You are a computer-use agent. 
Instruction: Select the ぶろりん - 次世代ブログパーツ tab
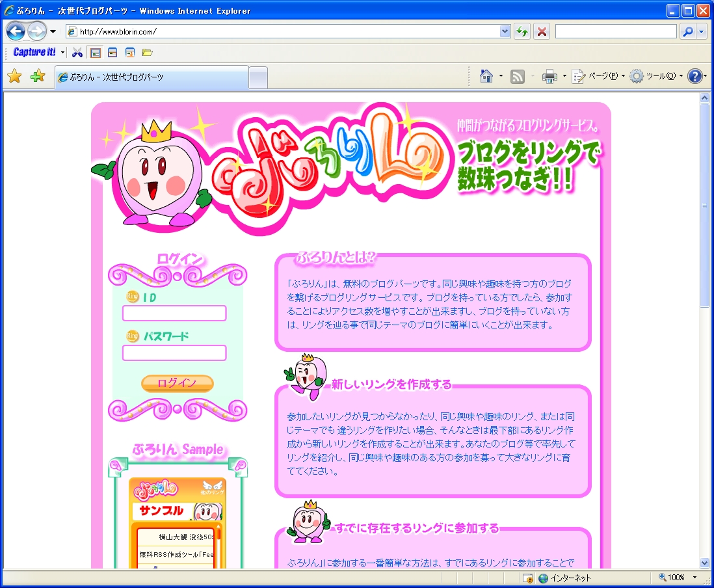point(152,77)
